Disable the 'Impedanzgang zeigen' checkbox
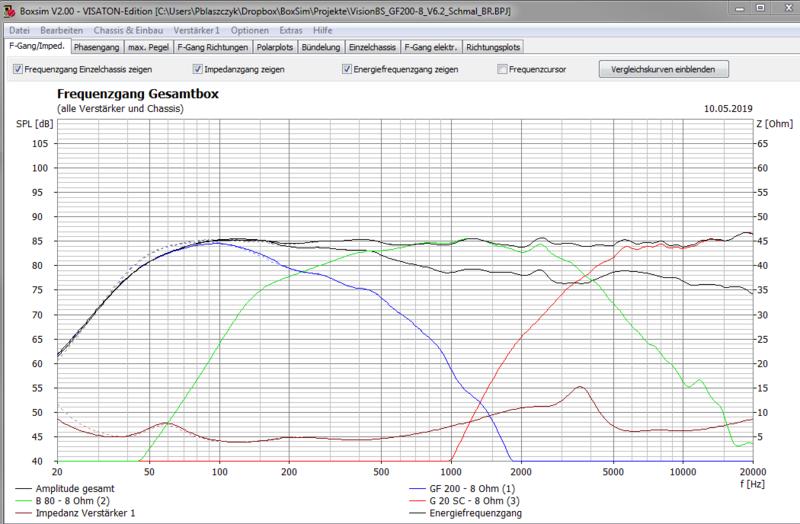The height and width of the screenshot is (524, 800). (x=198, y=70)
